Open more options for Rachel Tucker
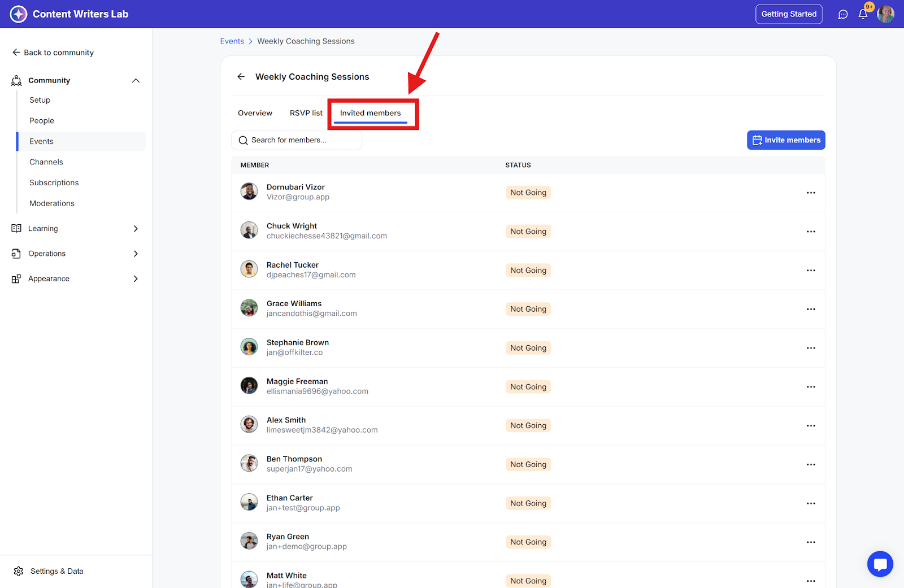This screenshot has height=588, width=904. [811, 271]
